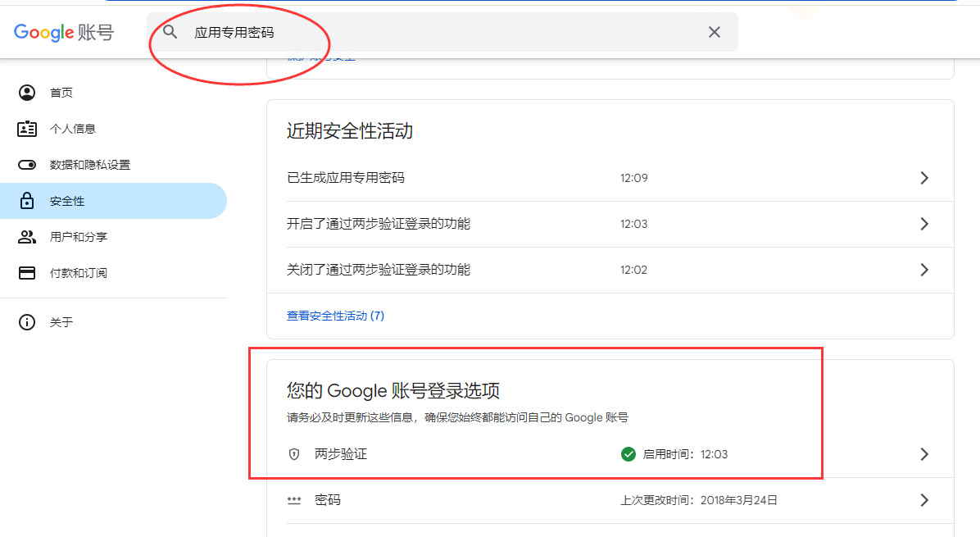This screenshot has width=980, height=537.
Task: Click the 付款和订阅 card icon
Action: click(x=27, y=273)
